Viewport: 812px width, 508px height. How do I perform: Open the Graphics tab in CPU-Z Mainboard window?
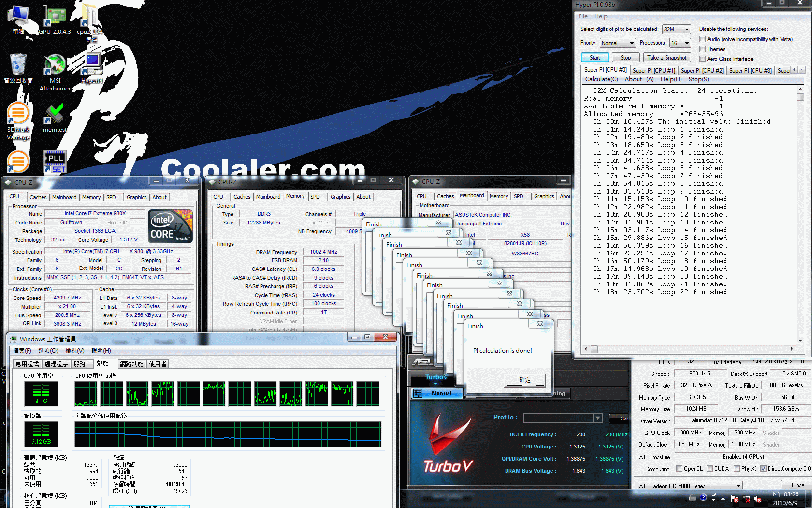point(544,196)
